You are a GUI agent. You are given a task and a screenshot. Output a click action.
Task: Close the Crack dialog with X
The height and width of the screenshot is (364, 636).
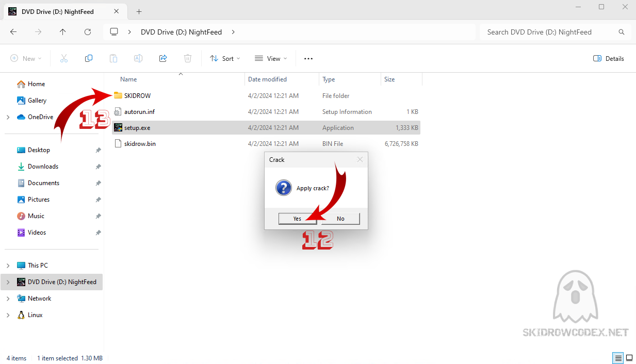pos(360,160)
